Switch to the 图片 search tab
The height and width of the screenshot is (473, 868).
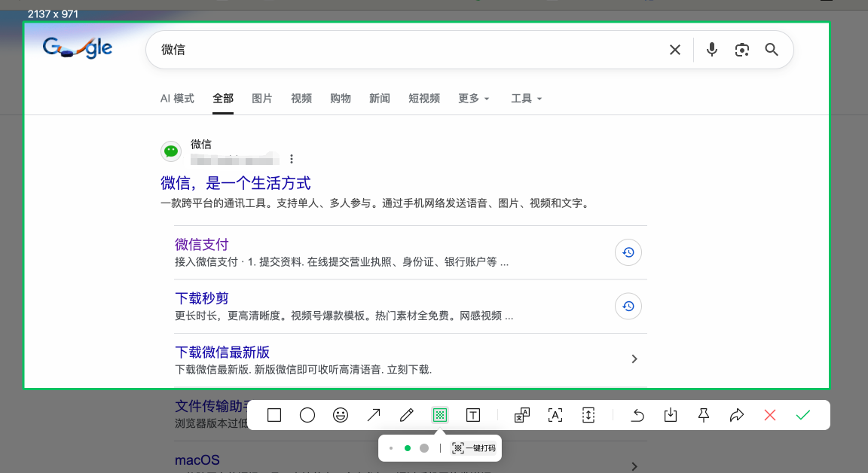point(262,99)
